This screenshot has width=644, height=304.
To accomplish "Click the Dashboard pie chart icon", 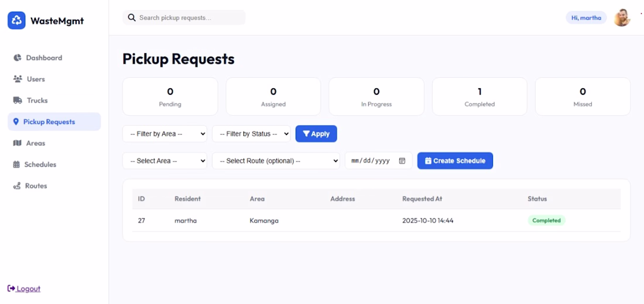I will pos(18,58).
